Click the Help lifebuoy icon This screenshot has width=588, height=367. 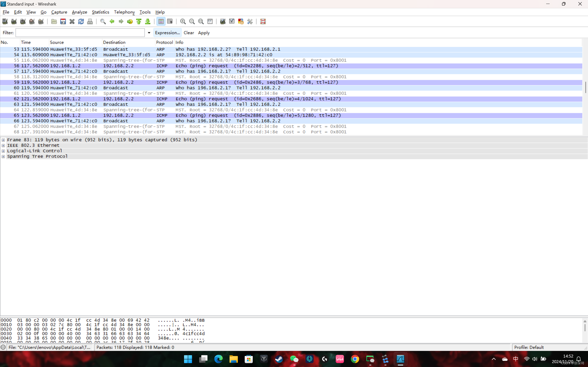[x=263, y=21]
